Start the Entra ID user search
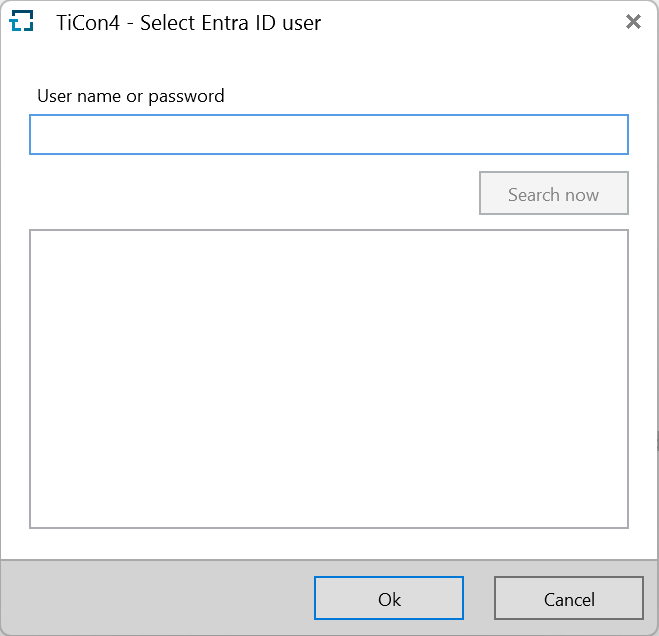The height and width of the screenshot is (636, 659). [553, 194]
